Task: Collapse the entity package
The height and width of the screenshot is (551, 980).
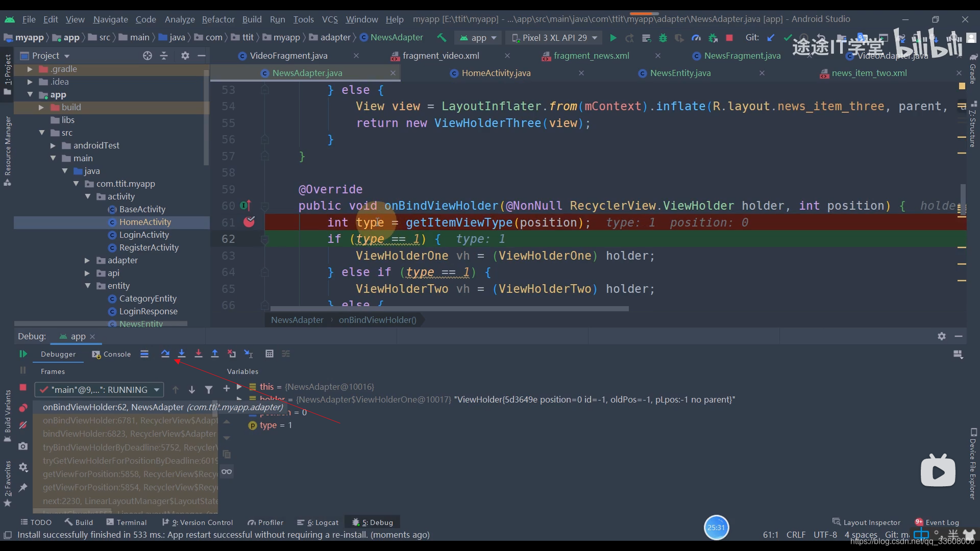Action: coord(88,286)
